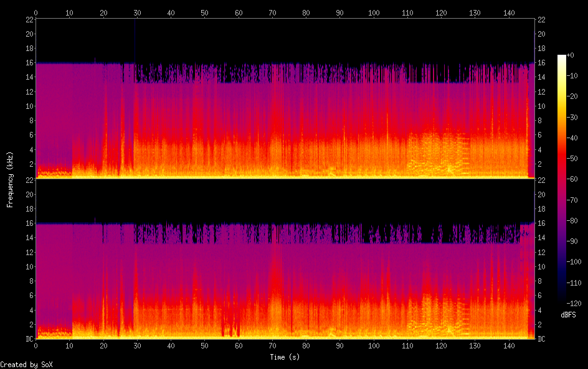
Task: Click the "-80" dBFS scale label
Action: (x=572, y=221)
